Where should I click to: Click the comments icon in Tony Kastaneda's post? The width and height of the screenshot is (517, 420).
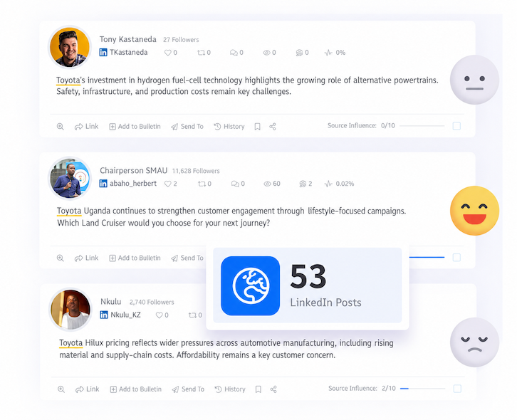234,53
